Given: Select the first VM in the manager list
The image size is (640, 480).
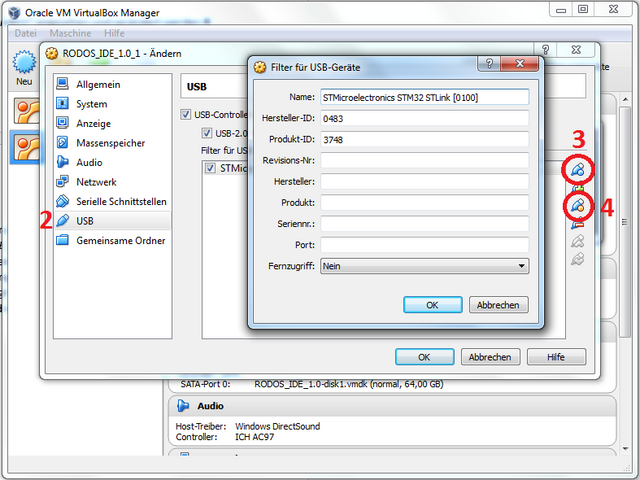Looking at the screenshot, I should click(26, 111).
